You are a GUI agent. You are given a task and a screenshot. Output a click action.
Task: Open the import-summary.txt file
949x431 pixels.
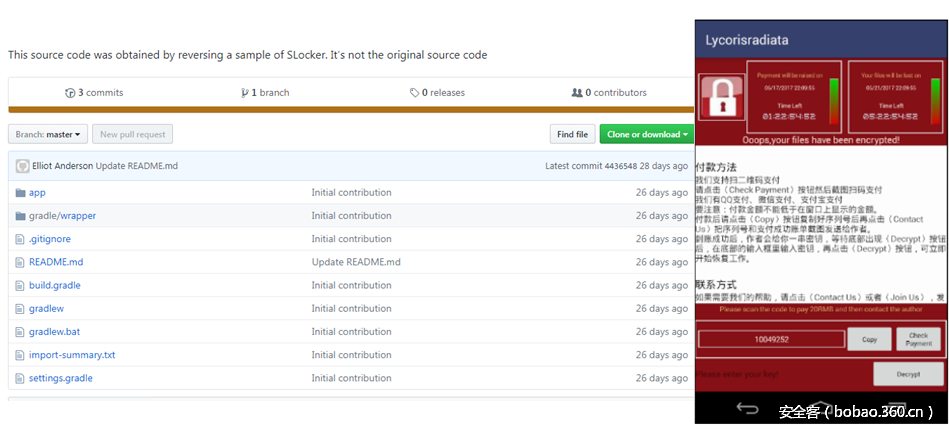[x=72, y=355]
